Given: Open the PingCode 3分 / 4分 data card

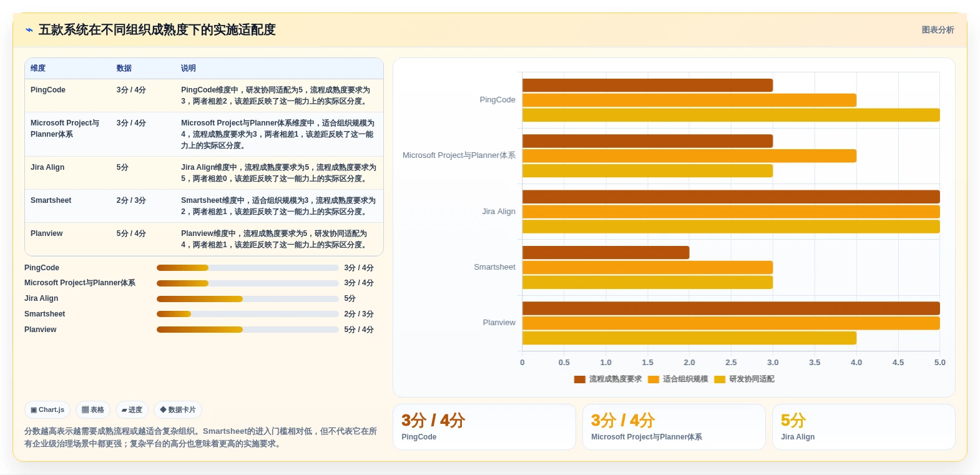Looking at the screenshot, I should pos(484,427).
